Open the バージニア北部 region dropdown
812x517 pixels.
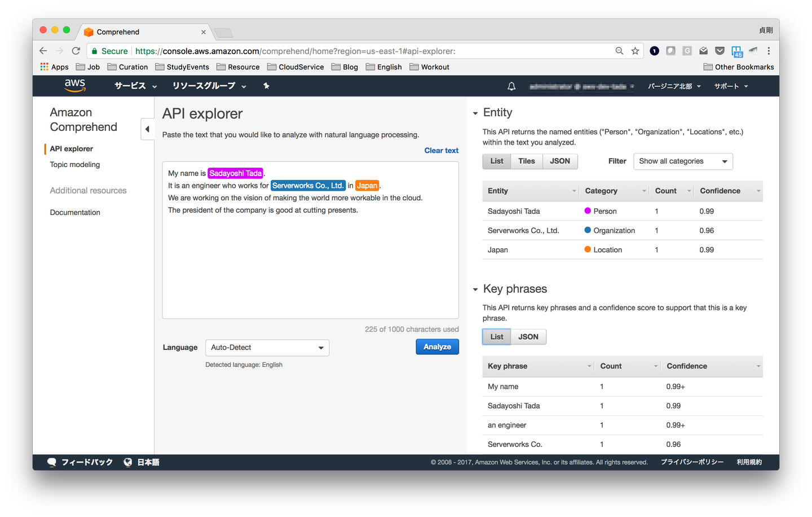pyautogui.click(x=674, y=86)
